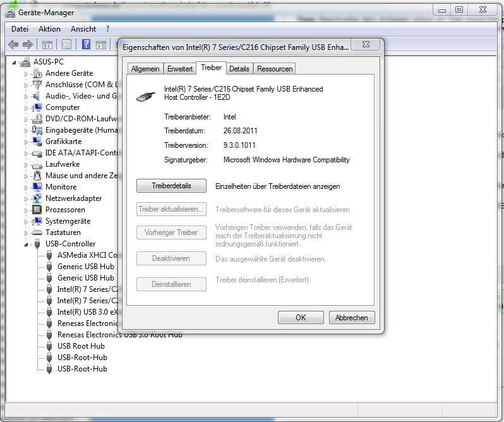Minimize the Geräte-Manager window
The image size is (504, 422).
[x=442, y=9]
